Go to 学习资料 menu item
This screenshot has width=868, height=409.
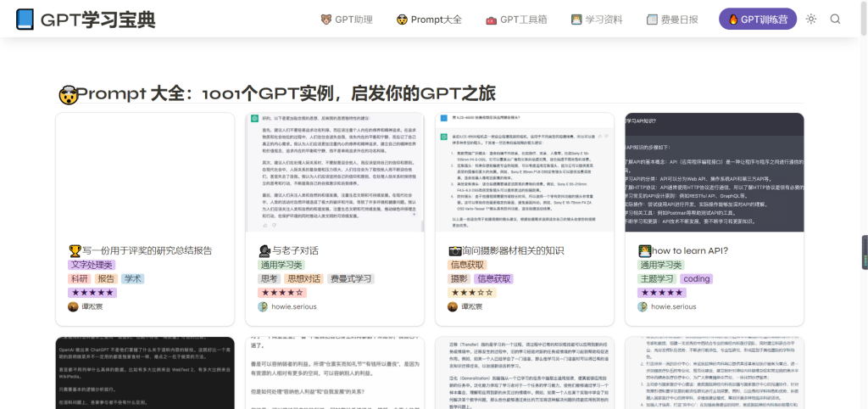pyautogui.click(x=597, y=20)
